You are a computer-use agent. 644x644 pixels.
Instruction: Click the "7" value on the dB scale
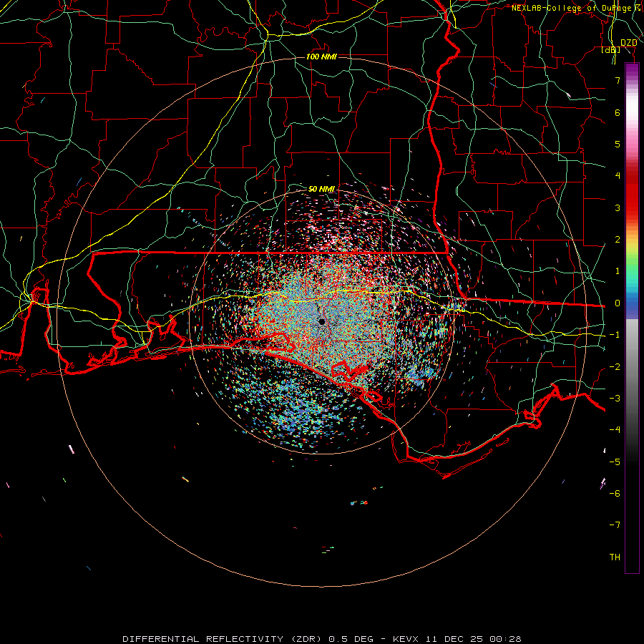click(618, 80)
